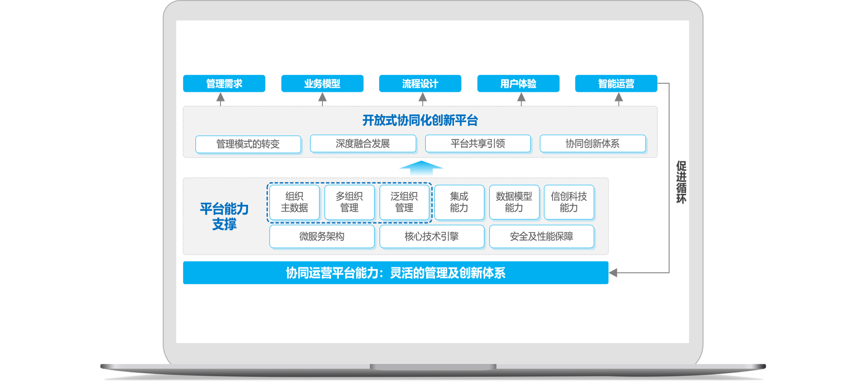
Task: Click the 数据模型能力 tile
Action: click(x=514, y=202)
